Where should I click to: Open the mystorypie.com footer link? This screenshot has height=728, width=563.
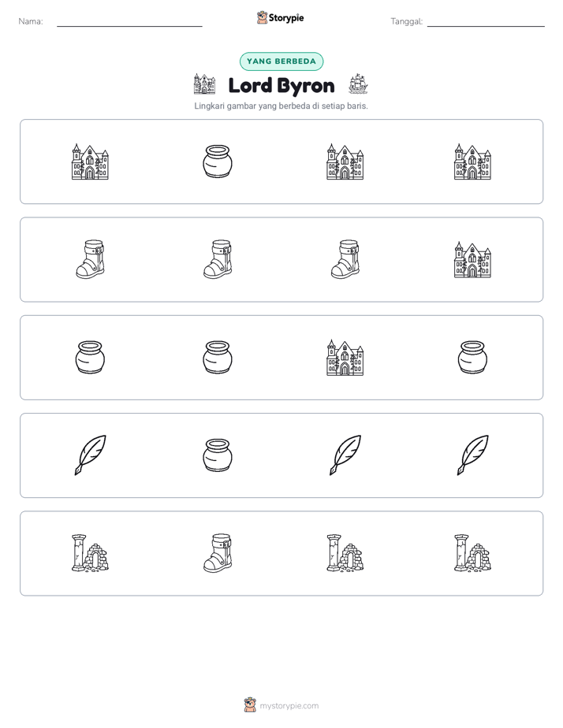coord(289,706)
